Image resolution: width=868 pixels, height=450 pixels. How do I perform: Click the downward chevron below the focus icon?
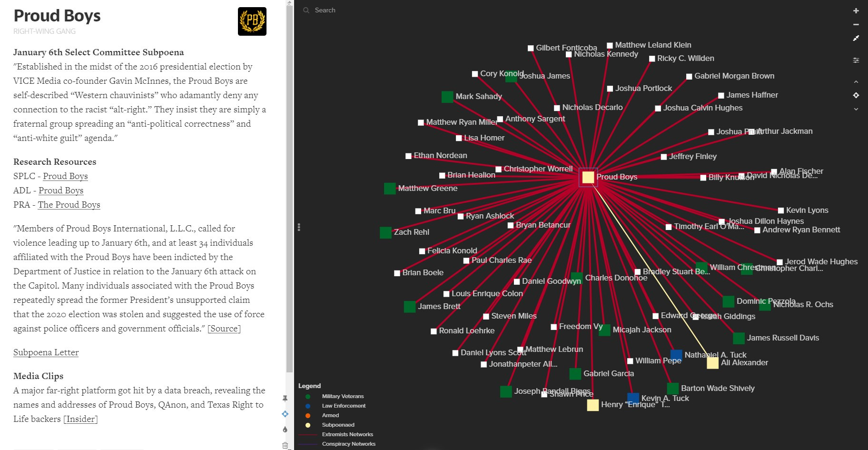tap(856, 109)
